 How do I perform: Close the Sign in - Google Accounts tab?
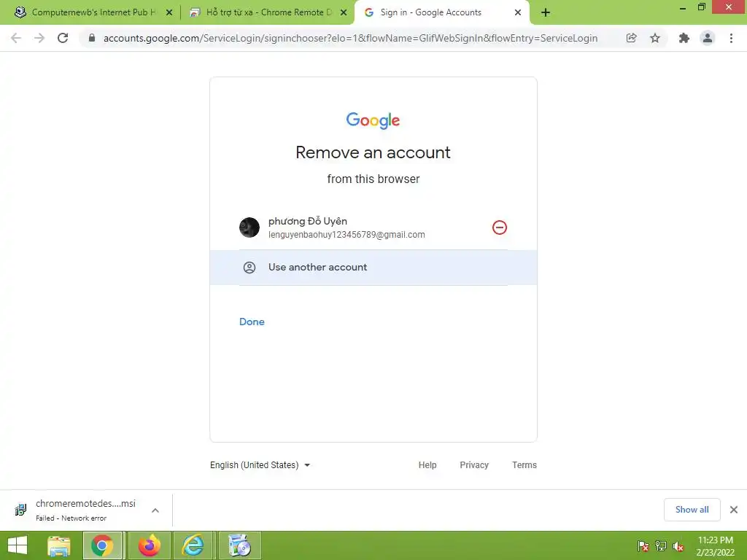click(518, 13)
